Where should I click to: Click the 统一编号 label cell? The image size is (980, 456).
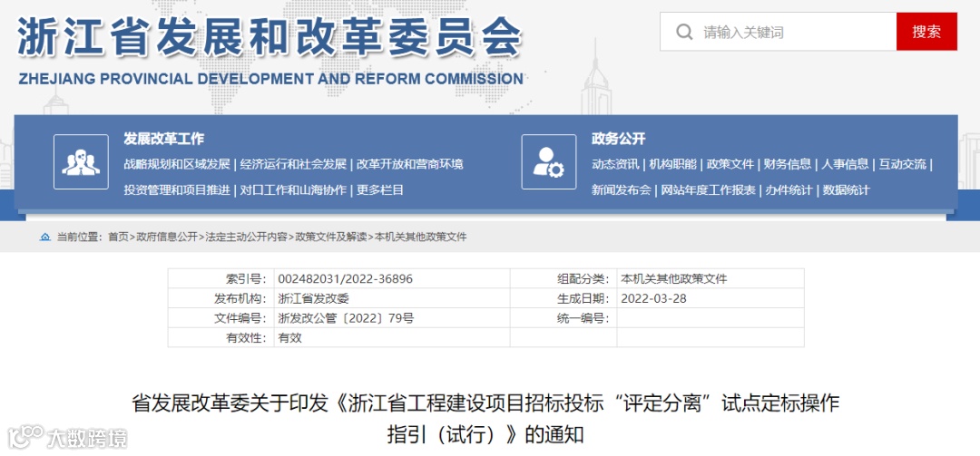(x=563, y=318)
